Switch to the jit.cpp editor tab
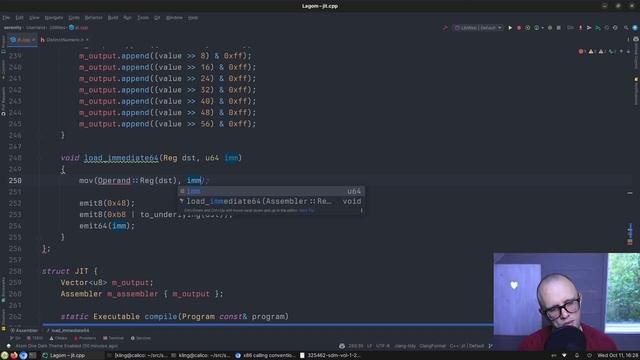This screenshot has width=640, height=360. click(22, 40)
